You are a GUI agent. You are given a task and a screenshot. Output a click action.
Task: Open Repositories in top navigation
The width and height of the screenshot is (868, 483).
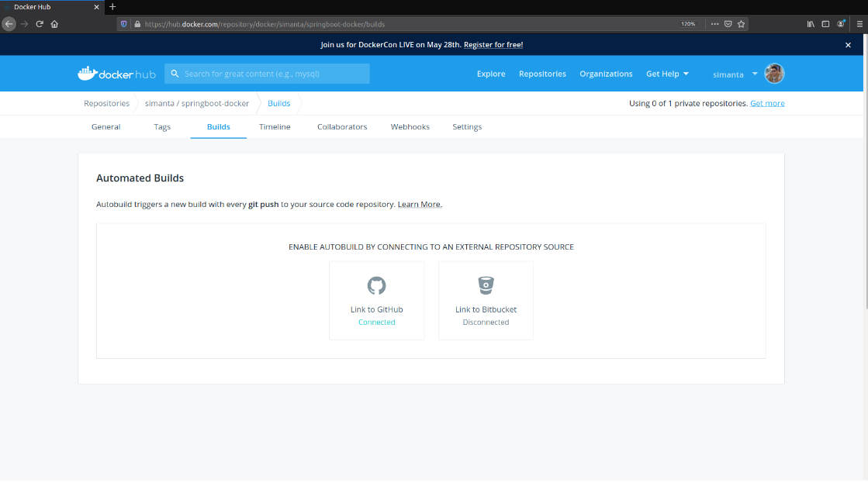tap(542, 74)
